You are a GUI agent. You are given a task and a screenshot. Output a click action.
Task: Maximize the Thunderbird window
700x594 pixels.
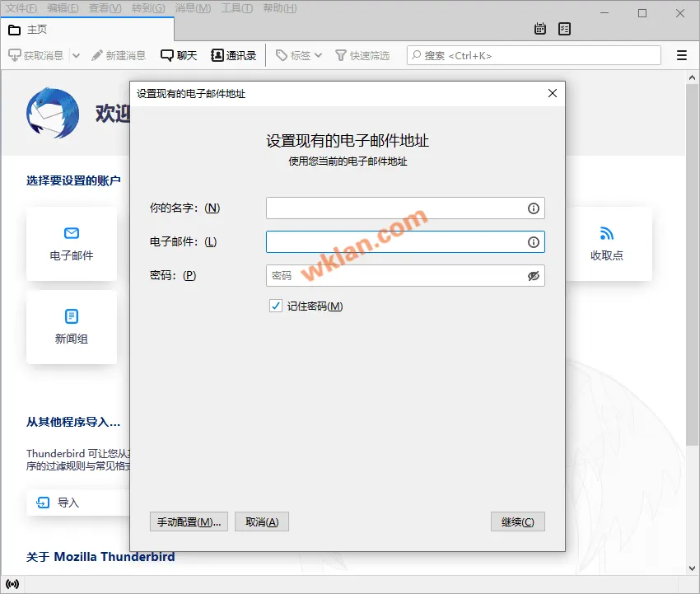coord(642,13)
